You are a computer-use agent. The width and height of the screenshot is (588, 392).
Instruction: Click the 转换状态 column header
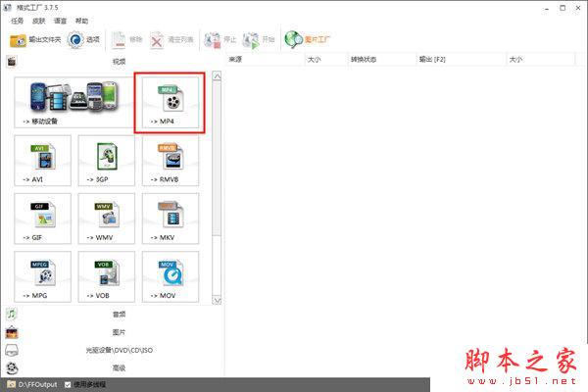coord(382,59)
